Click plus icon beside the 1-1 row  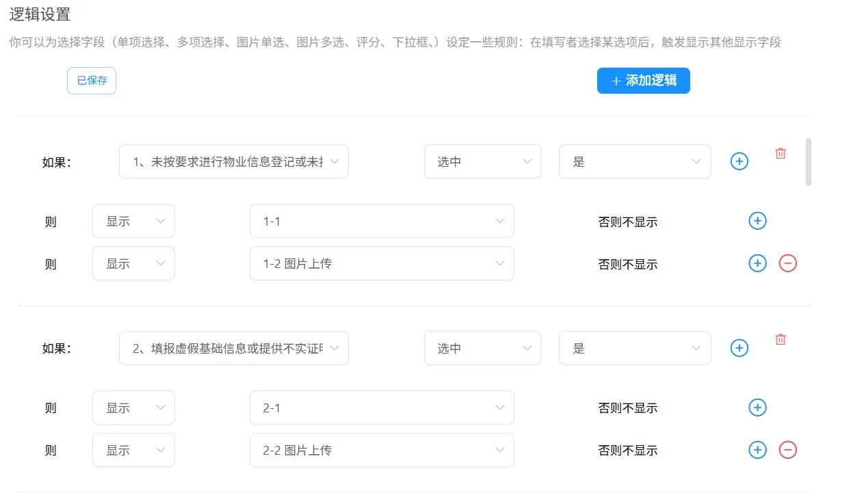757,221
